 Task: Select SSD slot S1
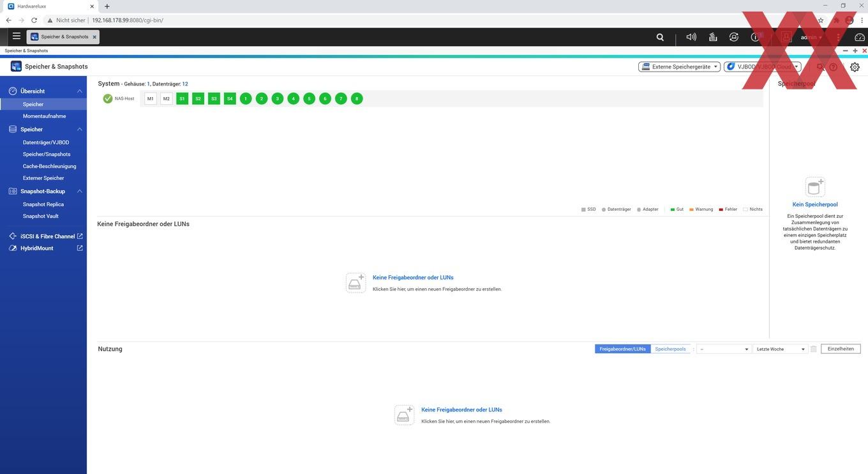point(183,98)
